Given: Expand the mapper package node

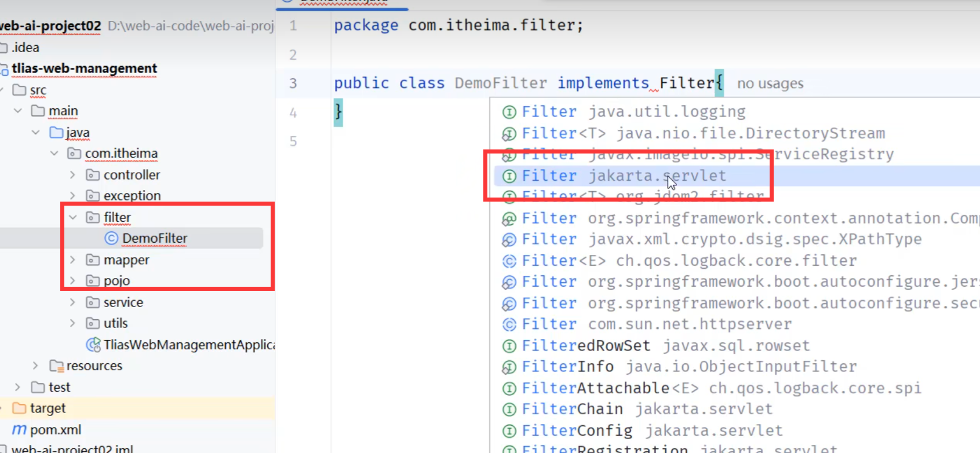Looking at the screenshot, I should [73, 260].
